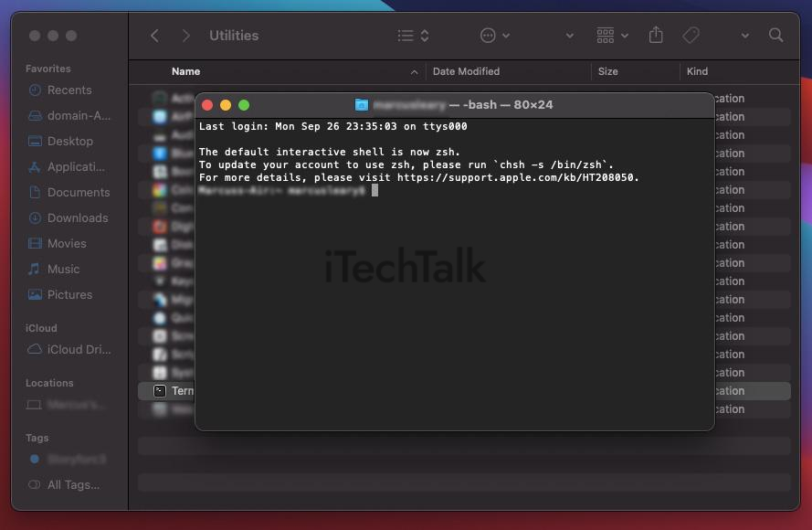This screenshot has width=812, height=530.
Task: Click the Tags icon in the Finder toolbar
Action: pos(691,35)
